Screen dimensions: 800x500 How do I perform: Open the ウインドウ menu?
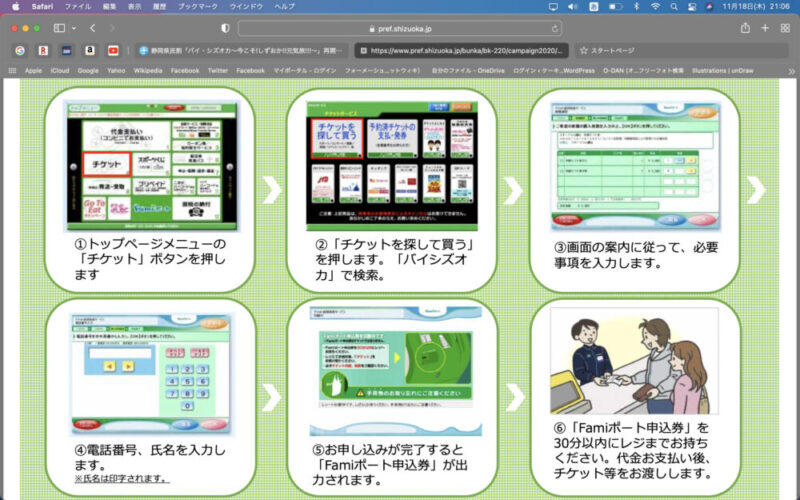tap(246, 7)
